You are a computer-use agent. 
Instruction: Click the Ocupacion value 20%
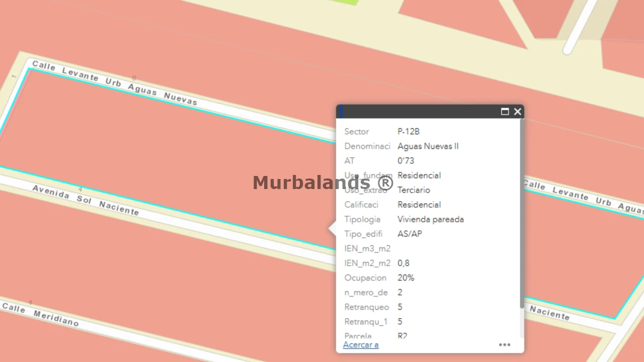click(406, 278)
